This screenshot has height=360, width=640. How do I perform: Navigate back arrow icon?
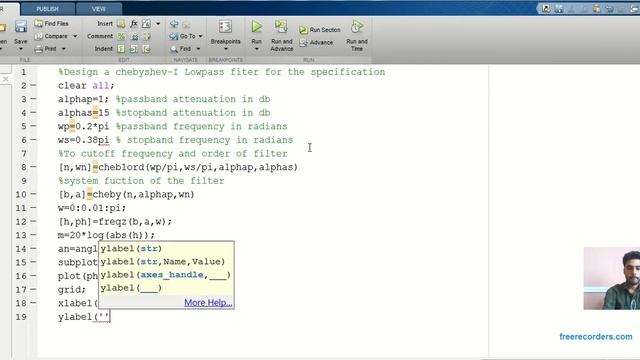(174, 24)
